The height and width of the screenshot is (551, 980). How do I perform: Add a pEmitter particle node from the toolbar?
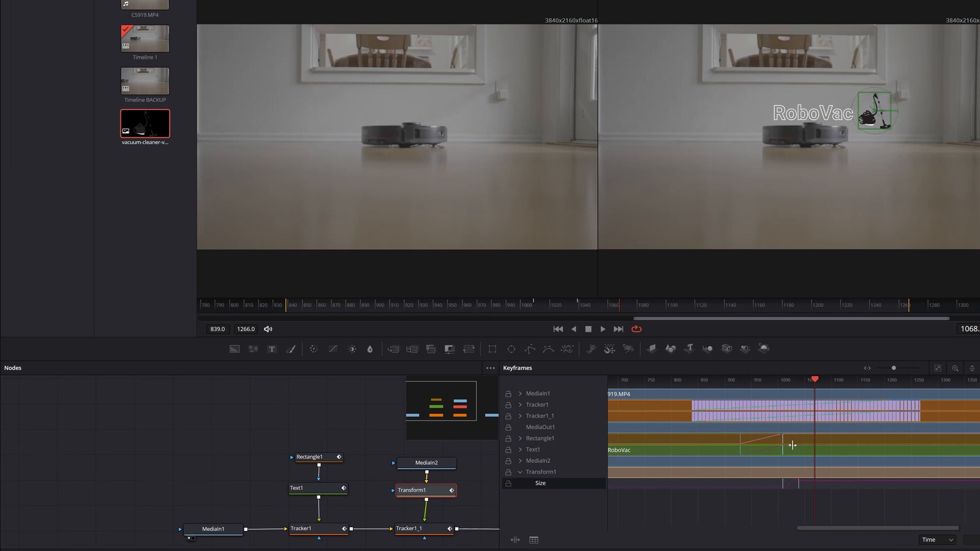tap(591, 349)
